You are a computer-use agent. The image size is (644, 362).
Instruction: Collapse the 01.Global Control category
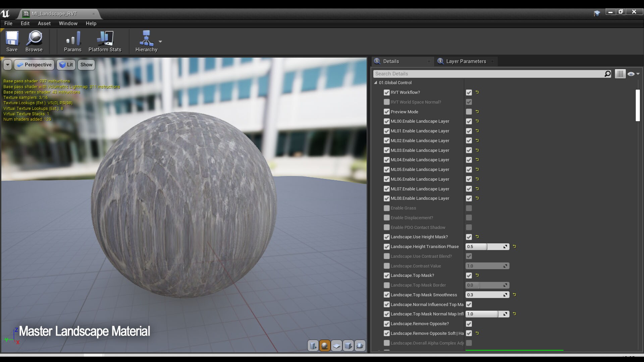376,82
